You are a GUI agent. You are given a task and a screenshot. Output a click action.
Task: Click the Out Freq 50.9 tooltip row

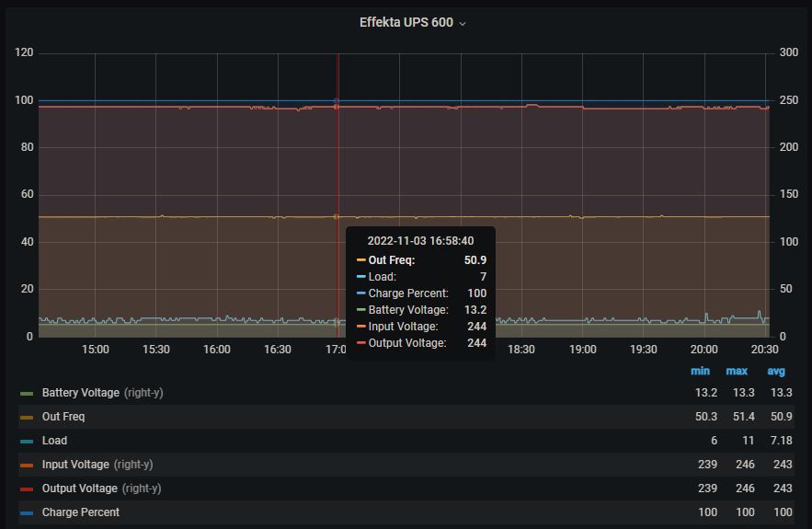pos(421,260)
